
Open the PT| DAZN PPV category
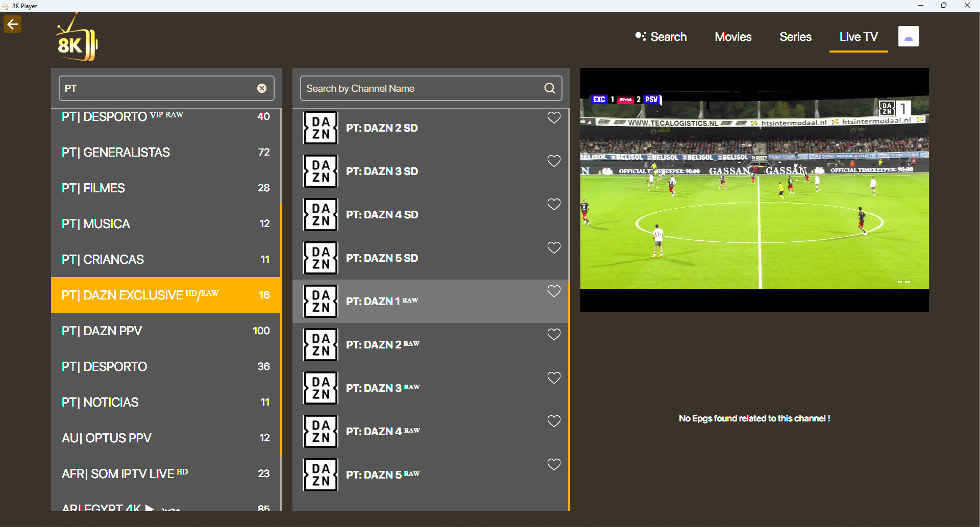point(166,331)
